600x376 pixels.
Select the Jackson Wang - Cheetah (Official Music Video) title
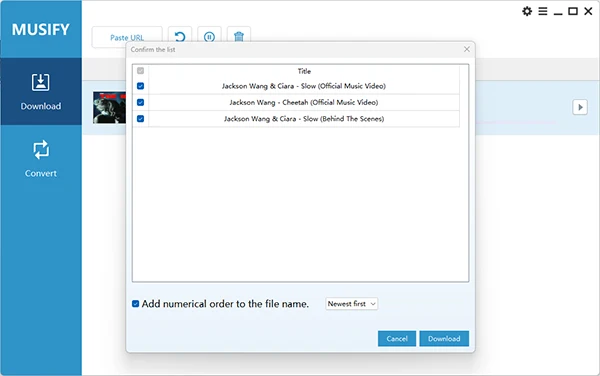point(304,103)
